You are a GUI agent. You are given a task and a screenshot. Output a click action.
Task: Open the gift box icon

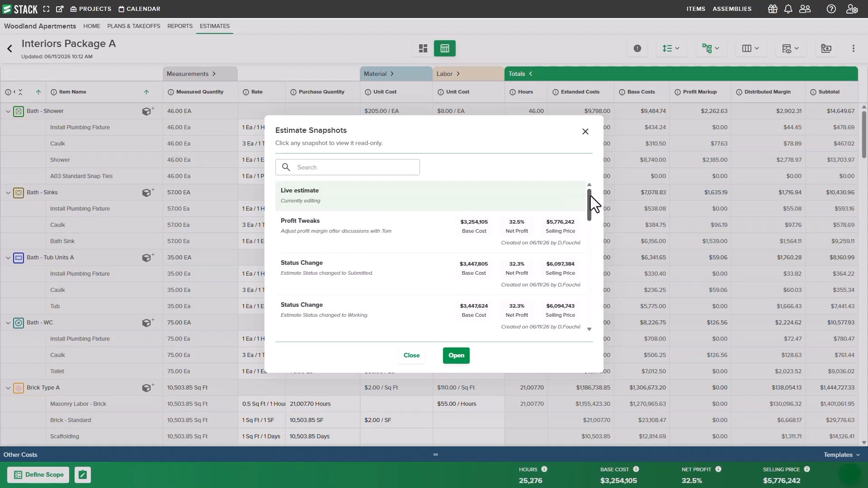click(773, 9)
